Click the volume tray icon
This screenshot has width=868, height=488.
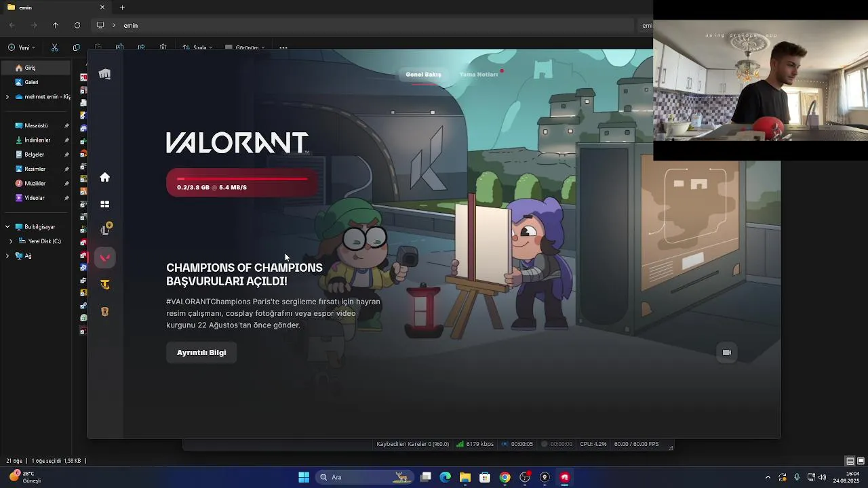coord(823,477)
